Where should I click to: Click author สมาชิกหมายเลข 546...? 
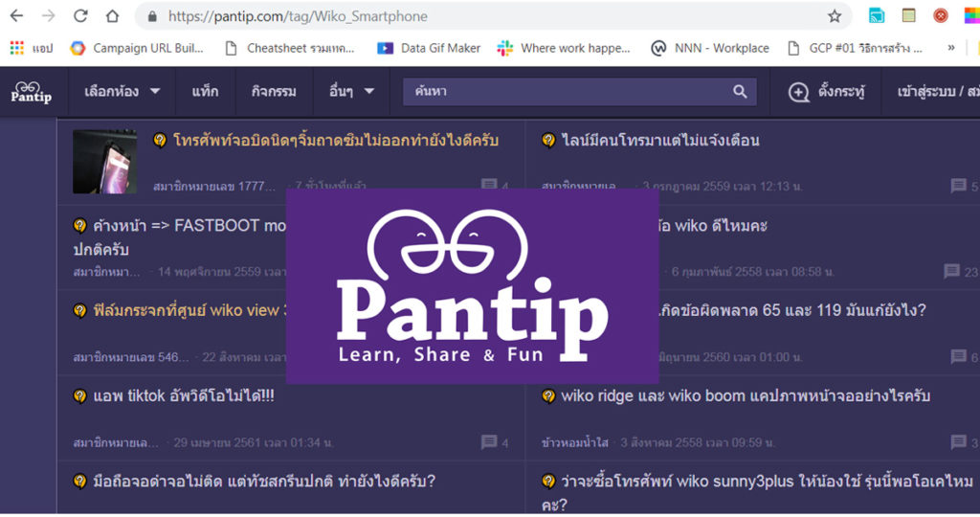coord(130,357)
